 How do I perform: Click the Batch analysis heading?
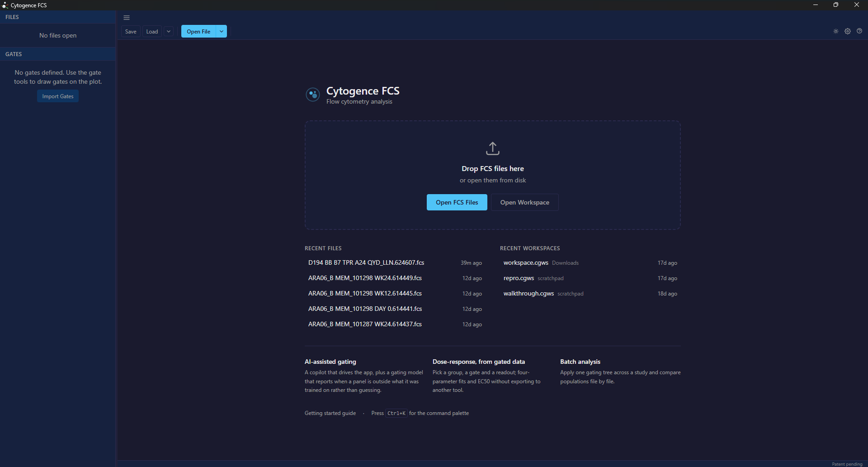[580, 362]
